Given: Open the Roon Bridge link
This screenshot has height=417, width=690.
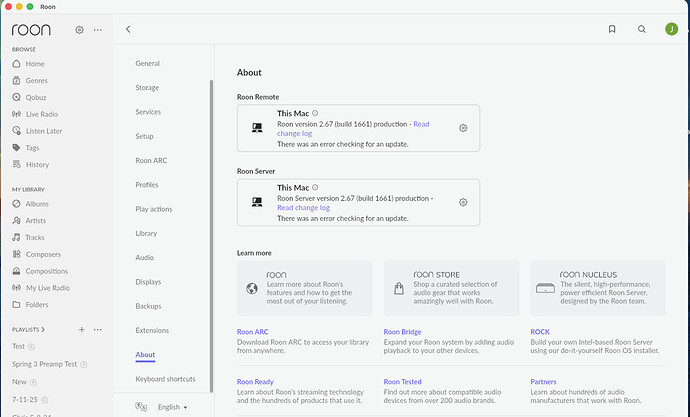Looking at the screenshot, I should 402,332.
